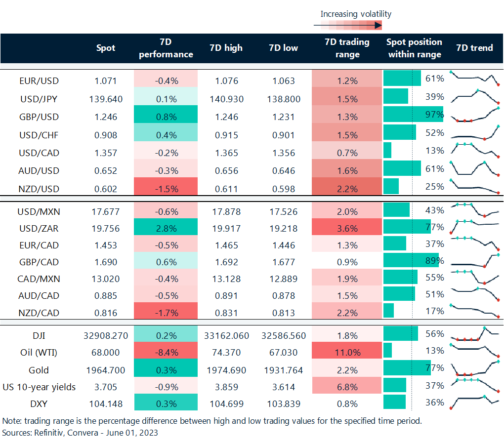Select the NZD/USD row label
Screen dimensions: 504x445
pyautogui.click(x=39, y=189)
